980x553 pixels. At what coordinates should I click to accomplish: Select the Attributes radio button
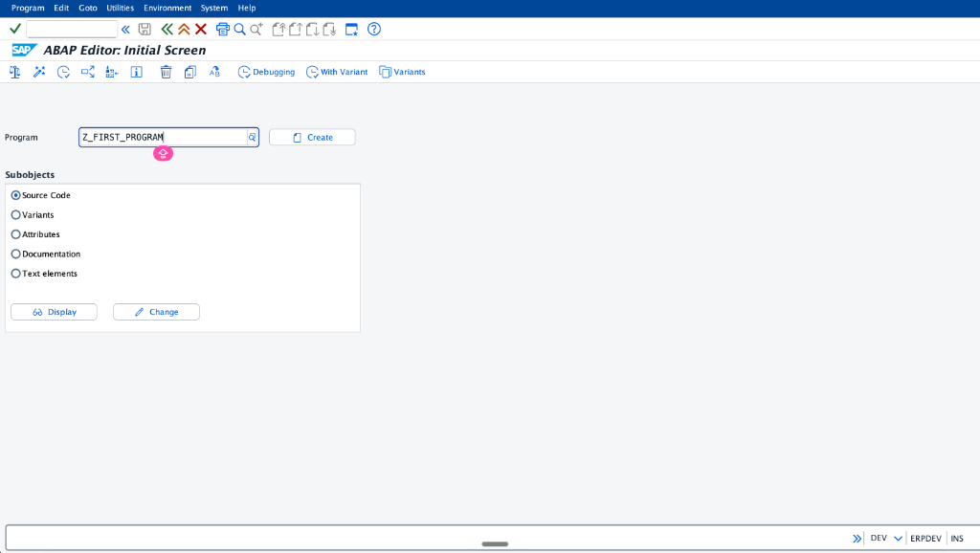click(x=15, y=234)
